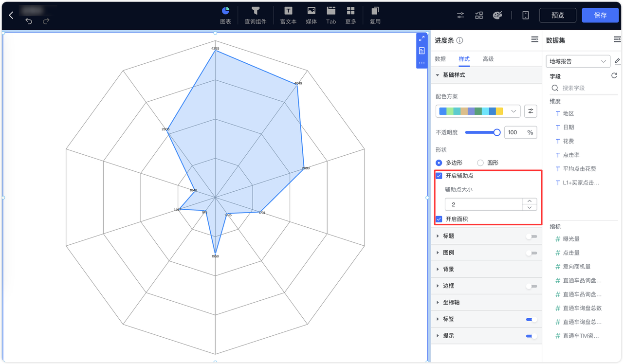This screenshot has width=623, height=364.
Task: Toggle the 边框 switch on
Action: click(531, 286)
